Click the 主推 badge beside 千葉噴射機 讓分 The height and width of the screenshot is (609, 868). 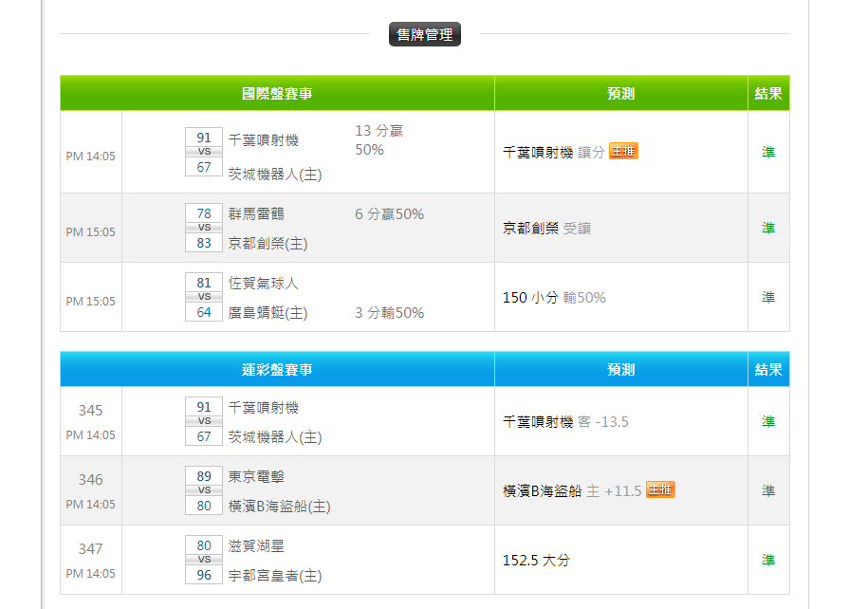(623, 151)
